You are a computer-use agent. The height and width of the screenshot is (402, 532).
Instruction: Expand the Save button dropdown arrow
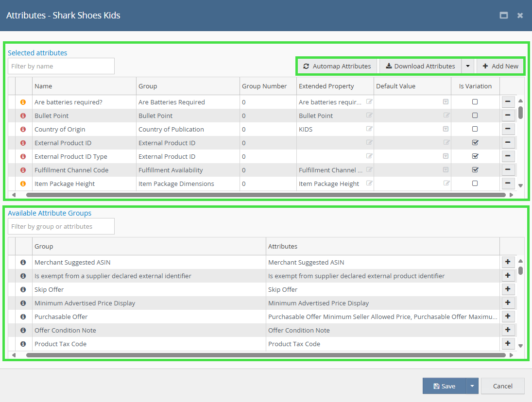click(472, 386)
